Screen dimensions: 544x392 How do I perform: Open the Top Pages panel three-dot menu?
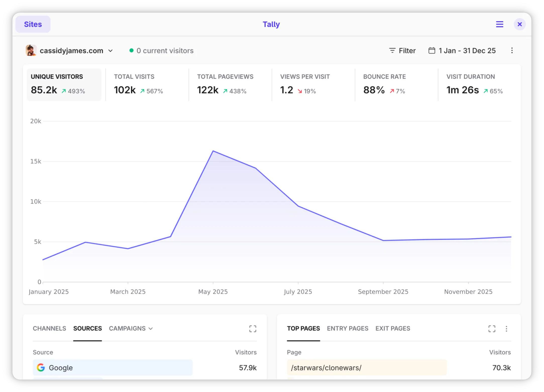click(506, 329)
